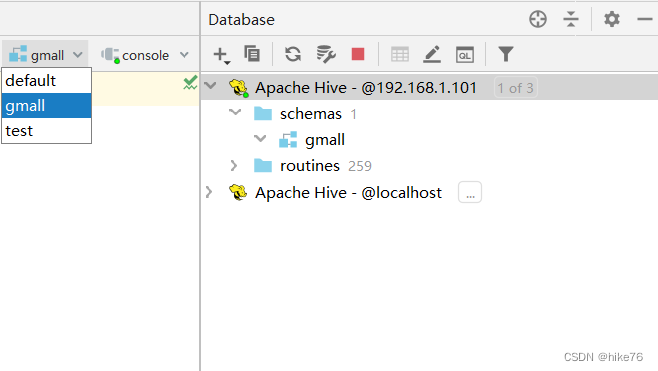Viewport: 658px width, 371px height.
Task: Select test schema from list
Action: coord(47,131)
